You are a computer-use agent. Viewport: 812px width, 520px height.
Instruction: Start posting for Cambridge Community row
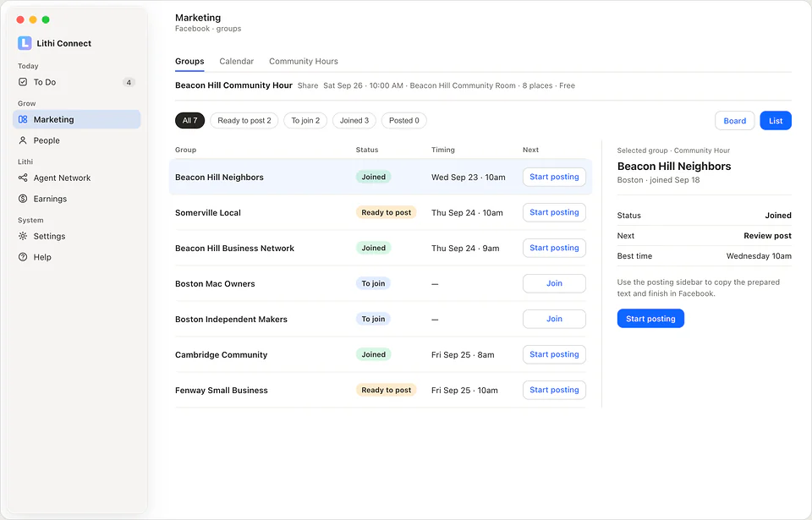click(554, 354)
